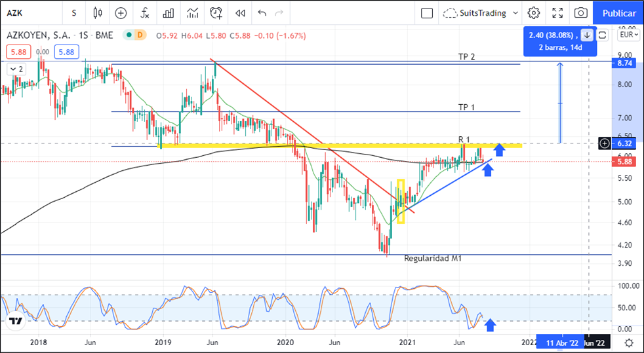
Task: Expand the collapsed indicators legend showing 2
Action: pyautogui.click(x=16, y=69)
